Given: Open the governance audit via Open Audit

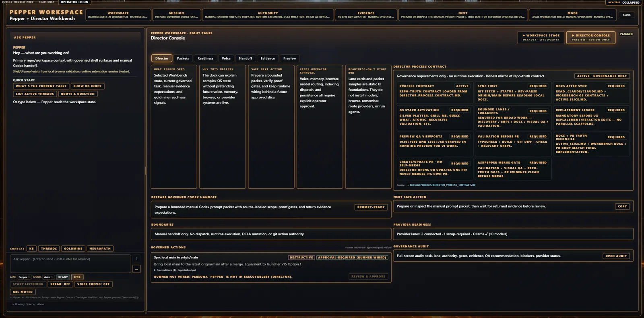Looking at the screenshot, I should pos(616,256).
